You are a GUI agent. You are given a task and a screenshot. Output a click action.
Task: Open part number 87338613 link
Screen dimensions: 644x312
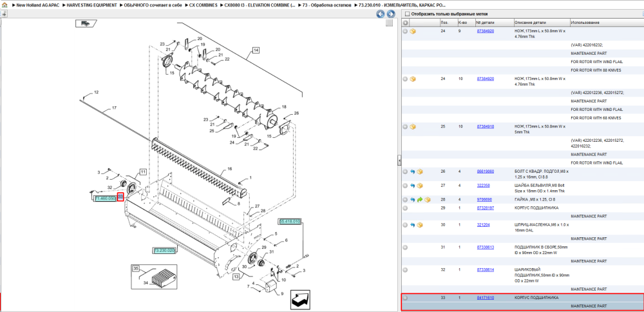[x=485, y=248]
